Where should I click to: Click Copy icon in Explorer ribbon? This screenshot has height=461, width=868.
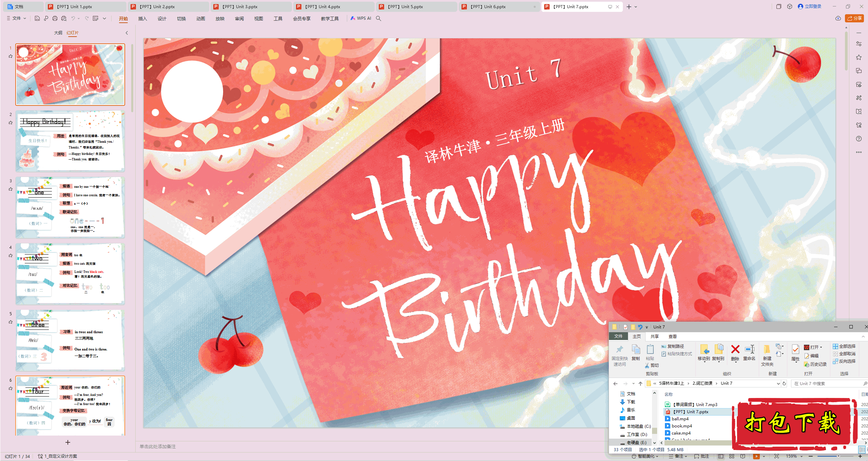tap(636, 353)
